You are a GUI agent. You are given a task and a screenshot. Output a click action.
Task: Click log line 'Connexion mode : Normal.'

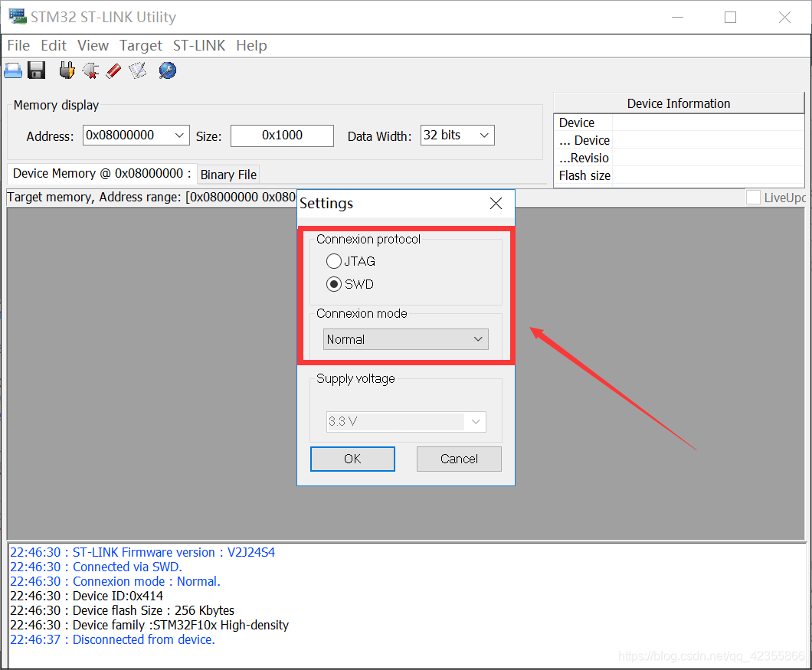point(115,581)
